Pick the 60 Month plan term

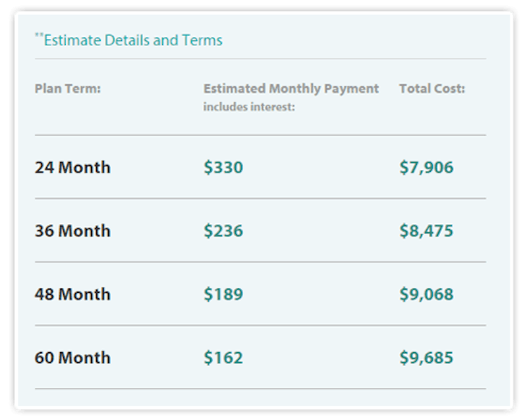pos(72,358)
